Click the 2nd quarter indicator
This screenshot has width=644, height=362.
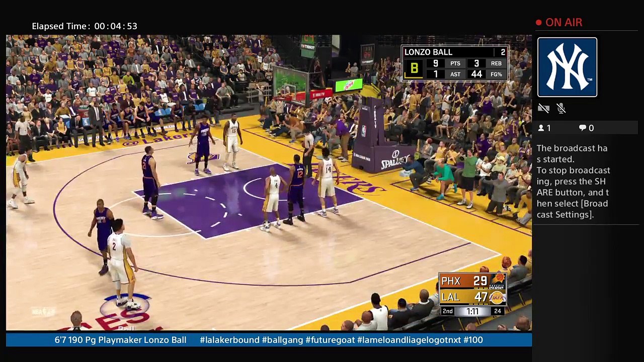(x=447, y=312)
